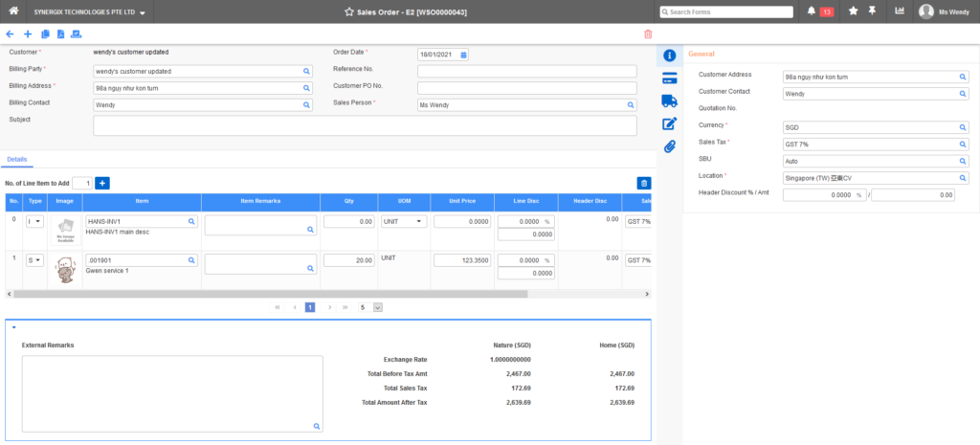Open Ms Wendy user profile
Viewport: 980px width, 445px height.
945,11
